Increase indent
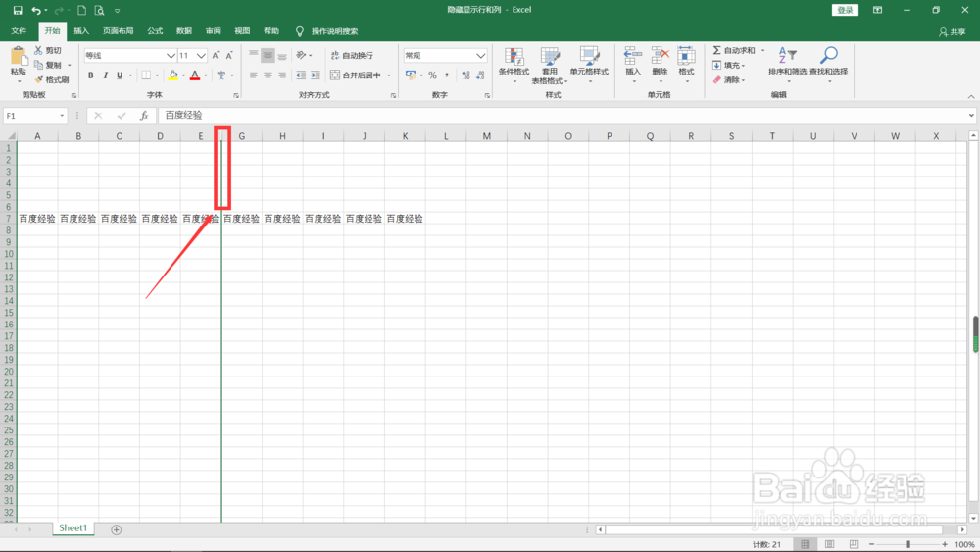The height and width of the screenshot is (552, 980). click(x=315, y=75)
